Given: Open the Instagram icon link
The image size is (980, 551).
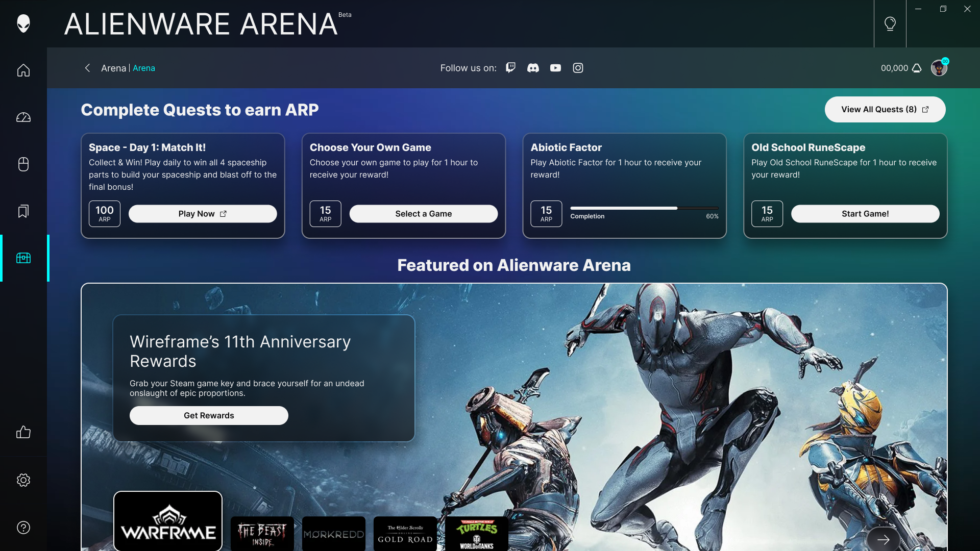Looking at the screenshot, I should point(578,68).
